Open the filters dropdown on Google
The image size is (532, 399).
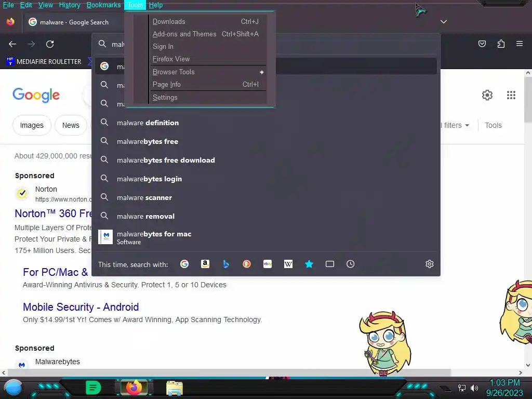click(x=455, y=125)
